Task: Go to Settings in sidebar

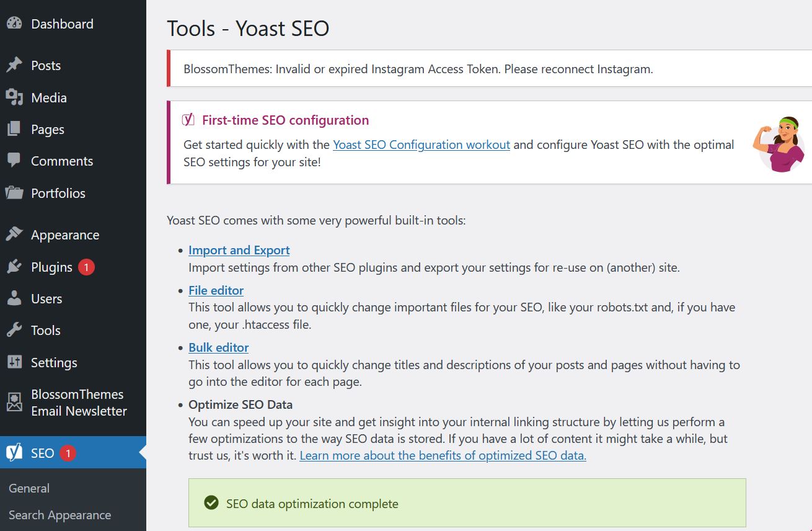Action: tap(54, 362)
